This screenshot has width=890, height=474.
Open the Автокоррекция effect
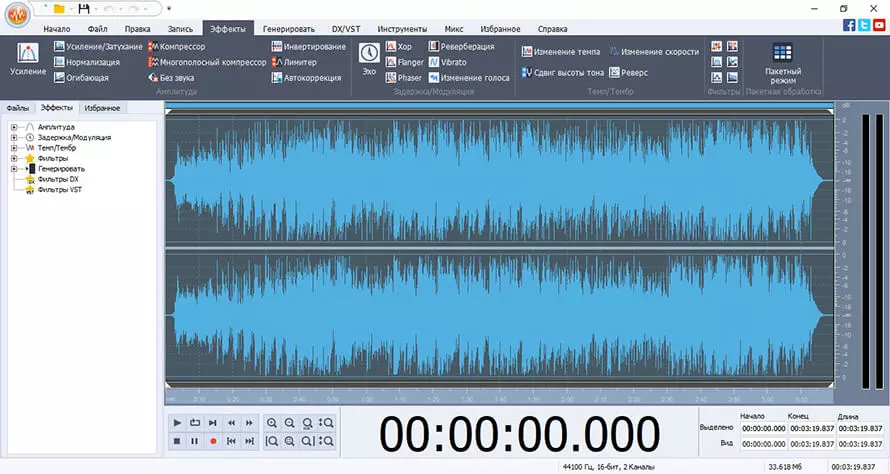307,78
